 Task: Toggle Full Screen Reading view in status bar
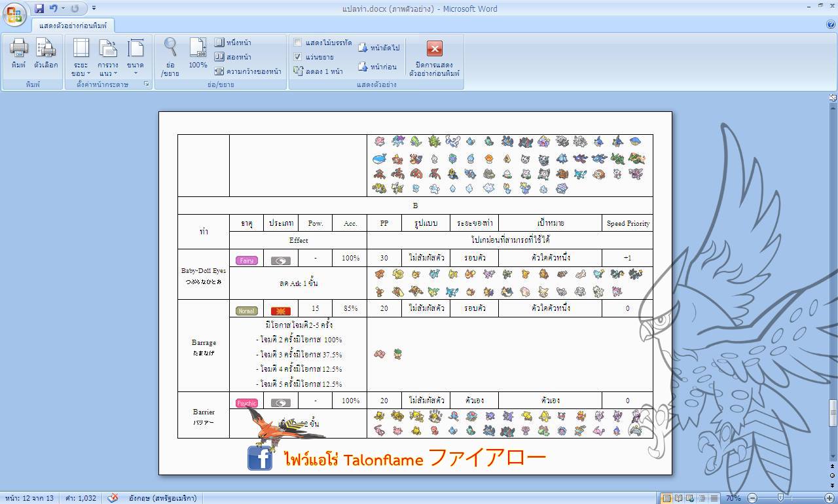pyautogui.click(x=678, y=498)
